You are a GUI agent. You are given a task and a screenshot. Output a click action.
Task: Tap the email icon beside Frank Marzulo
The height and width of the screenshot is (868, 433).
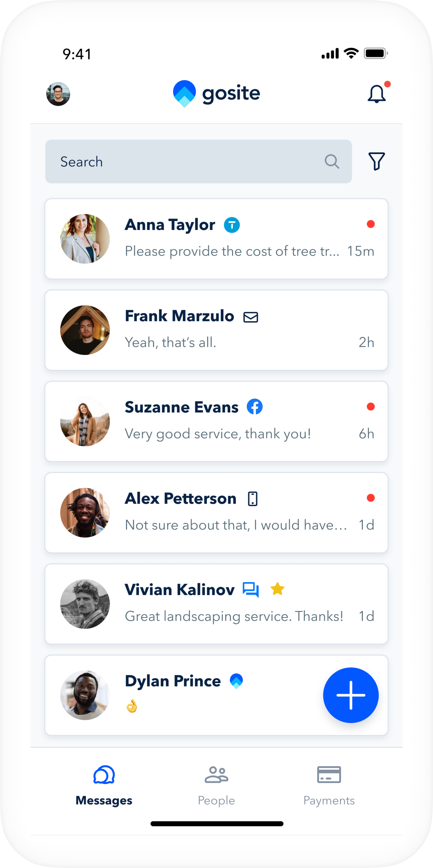pos(251,317)
